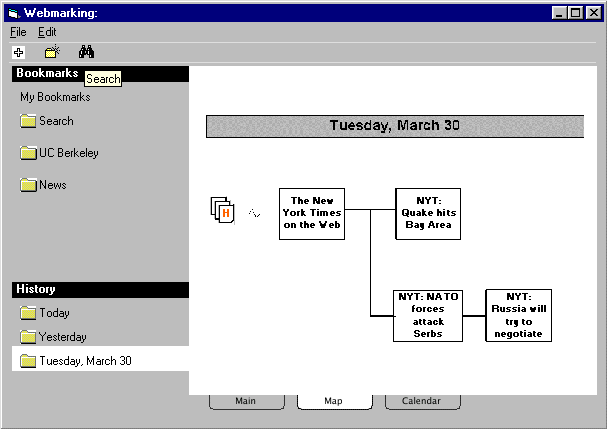This screenshot has width=607, height=429.
Task: Click the stacked history pages H icon
Action: (x=223, y=210)
